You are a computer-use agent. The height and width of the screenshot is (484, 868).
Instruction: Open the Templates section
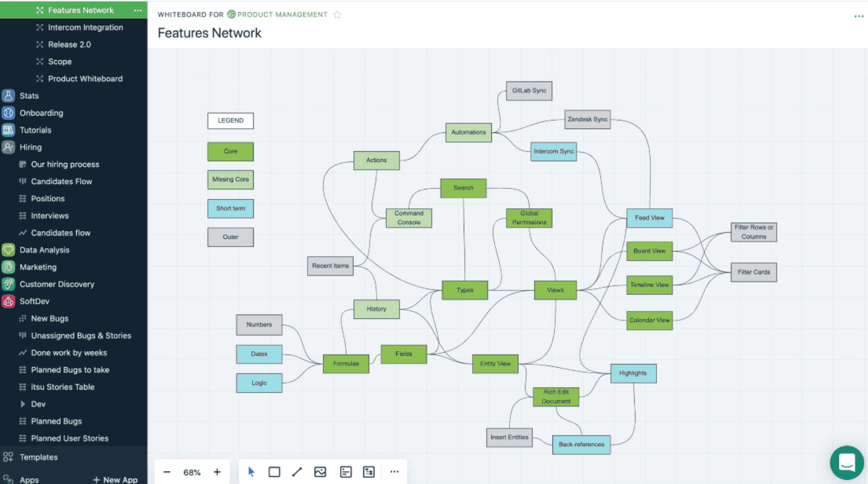click(x=38, y=457)
